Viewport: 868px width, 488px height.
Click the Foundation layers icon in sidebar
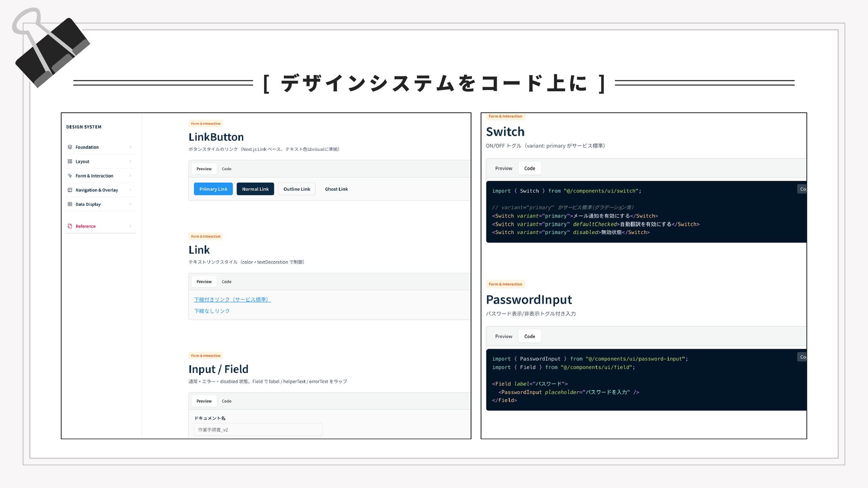(x=70, y=147)
